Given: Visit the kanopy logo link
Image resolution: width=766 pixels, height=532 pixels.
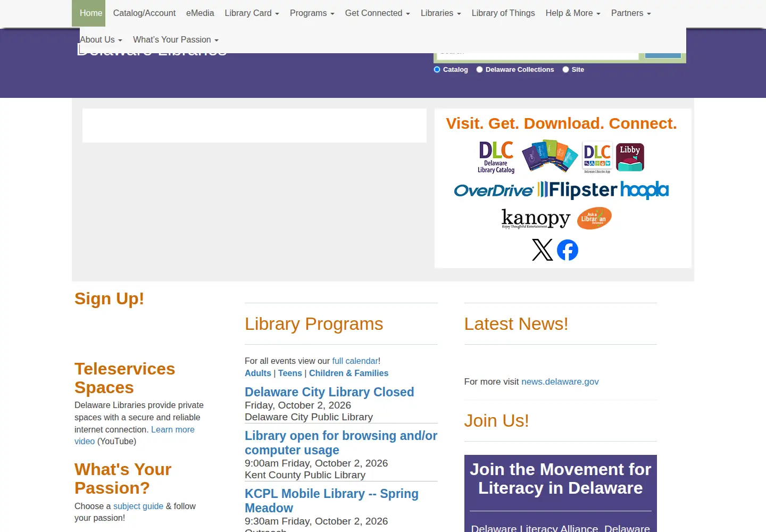Looking at the screenshot, I should click(536, 218).
